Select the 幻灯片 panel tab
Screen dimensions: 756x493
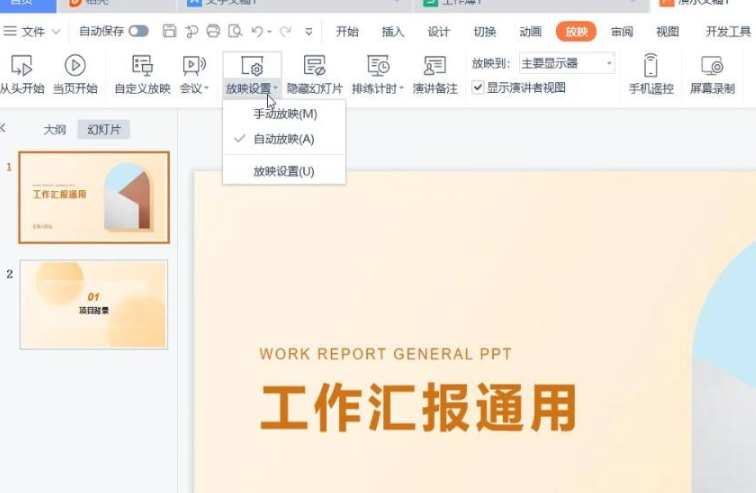[x=104, y=130]
